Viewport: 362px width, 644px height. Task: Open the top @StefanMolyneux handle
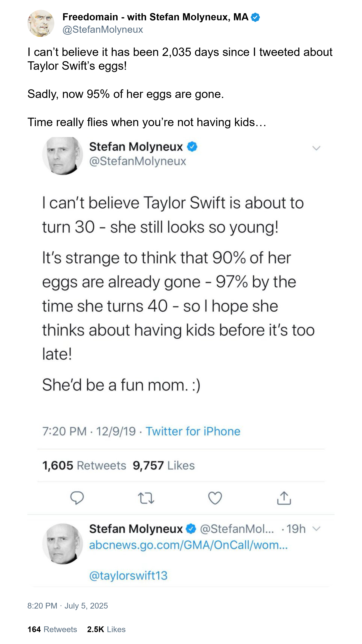tap(103, 30)
